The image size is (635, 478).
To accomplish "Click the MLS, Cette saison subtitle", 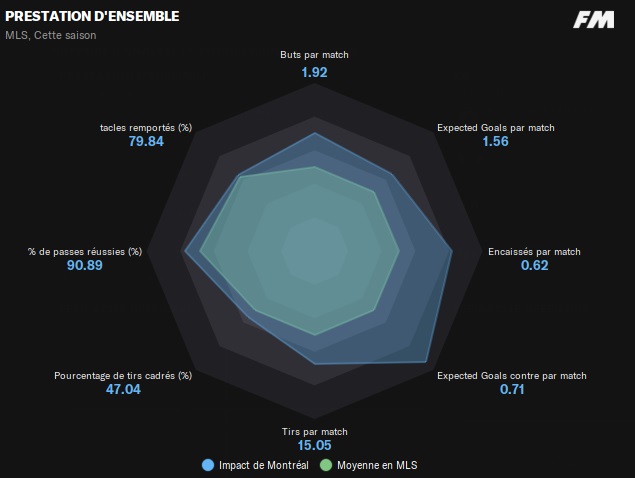I will [51, 35].
